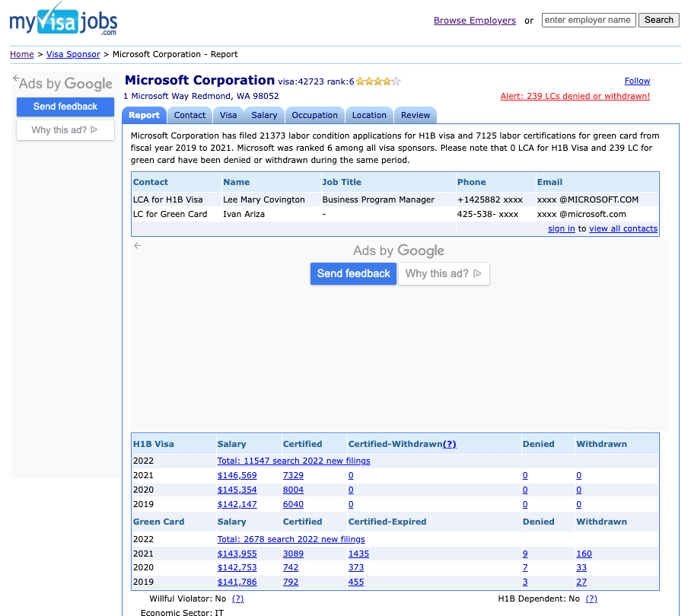Switch to the Salary tab

tap(264, 115)
